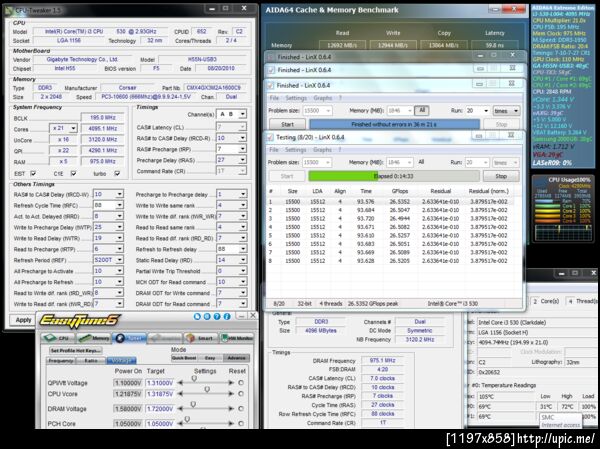Increase PCH Core with right arrow
The height and width of the screenshot is (449, 600).
coord(231,423)
